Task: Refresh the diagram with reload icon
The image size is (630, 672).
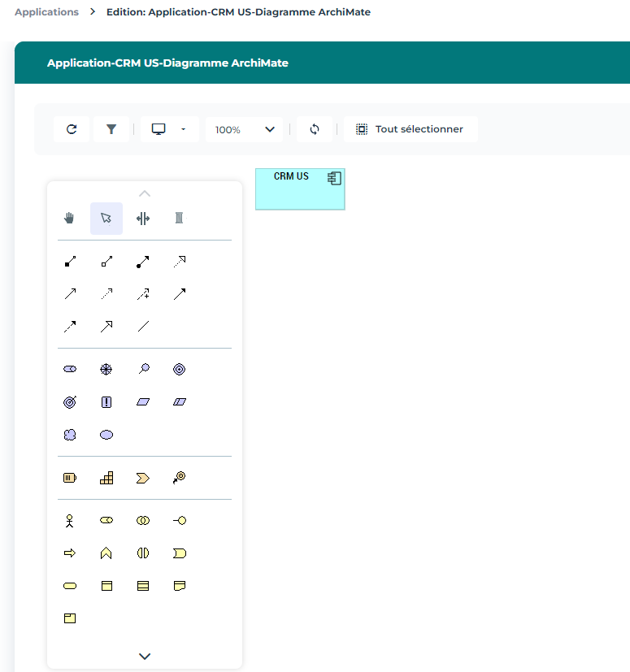Action: [72, 129]
